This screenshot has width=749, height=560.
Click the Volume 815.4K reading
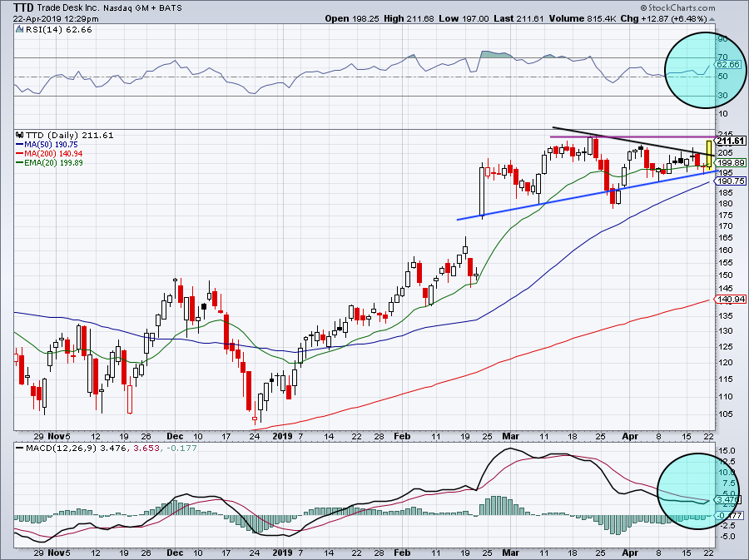point(583,18)
